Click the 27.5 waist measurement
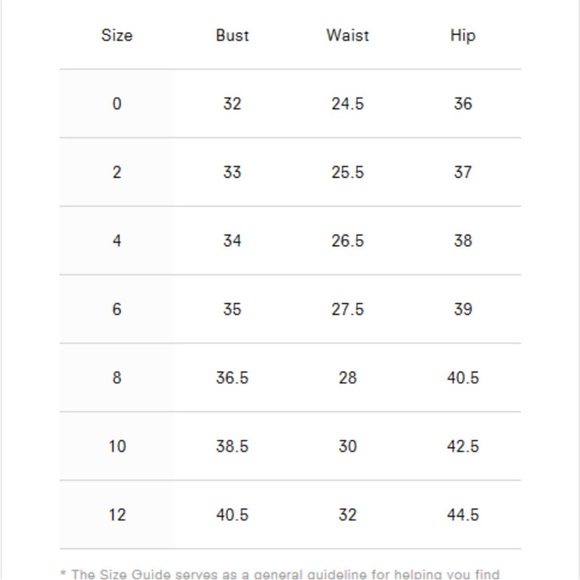This screenshot has height=580, width=580. pyautogui.click(x=347, y=309)
